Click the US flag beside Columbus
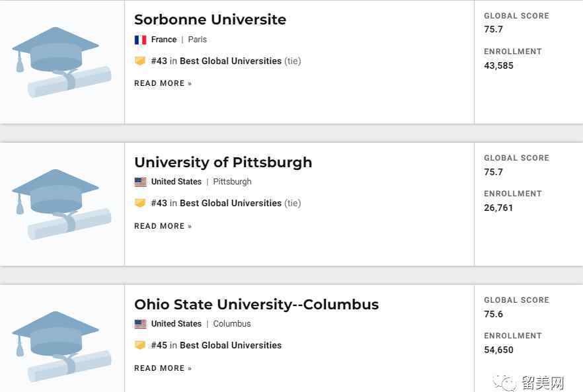Viewport: 583px width, 392px height. tap(140, 324)
